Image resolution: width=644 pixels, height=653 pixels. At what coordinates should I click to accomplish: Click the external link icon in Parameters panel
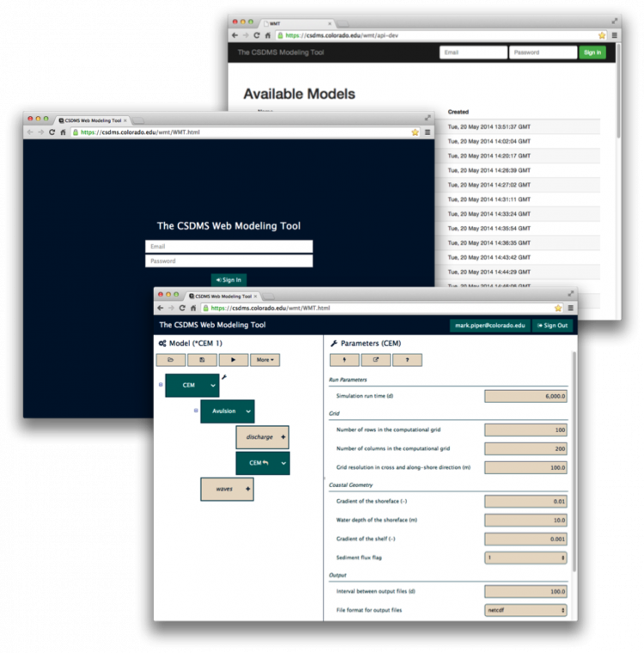coord(375,360)
